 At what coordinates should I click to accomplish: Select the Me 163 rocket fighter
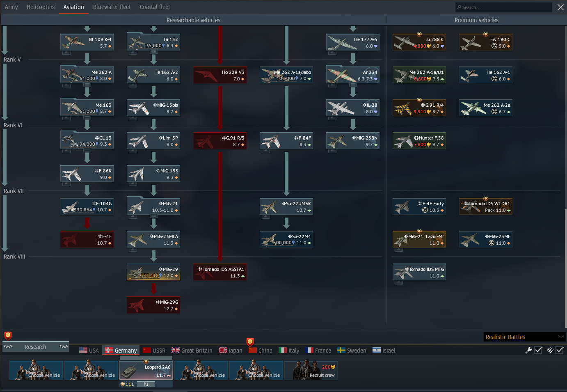pos(87,108)
